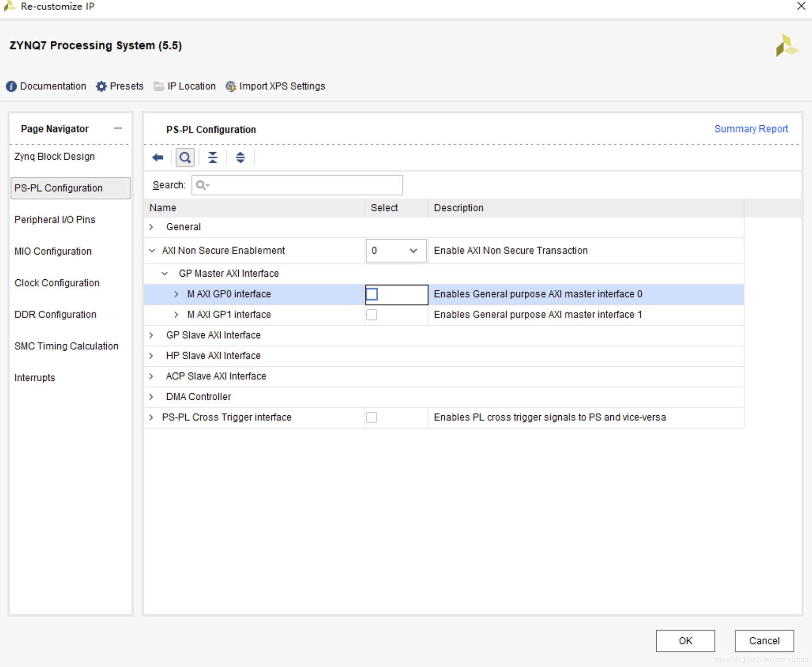Click the IP Location label

[191, 86]
